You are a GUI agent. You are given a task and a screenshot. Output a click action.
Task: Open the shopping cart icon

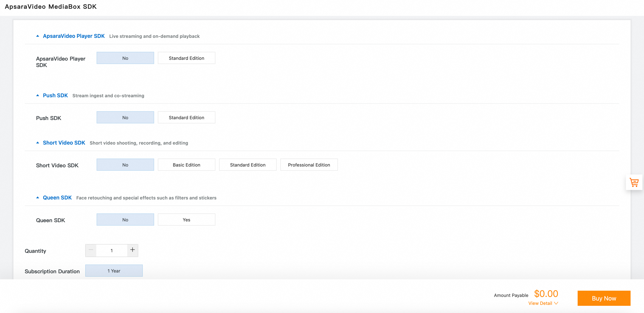[x=634, y=182]
